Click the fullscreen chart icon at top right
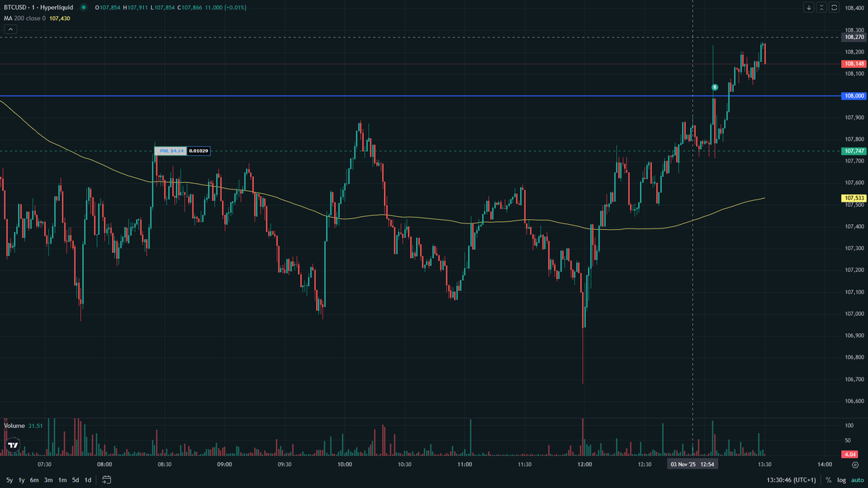The image size is (868, 488). pyautogui.click(x=834, y=7)
